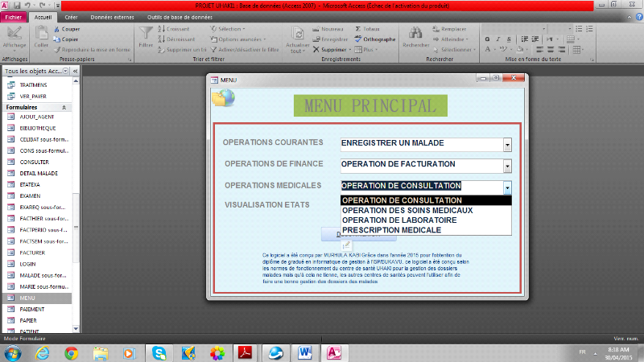Open PAIEMENT form in navigation

coord(37,310)
